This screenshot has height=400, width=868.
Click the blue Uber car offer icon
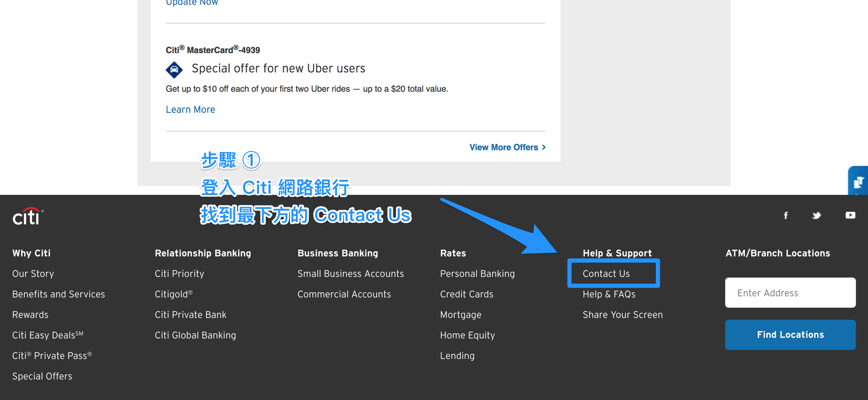click(x=174, y=69)
